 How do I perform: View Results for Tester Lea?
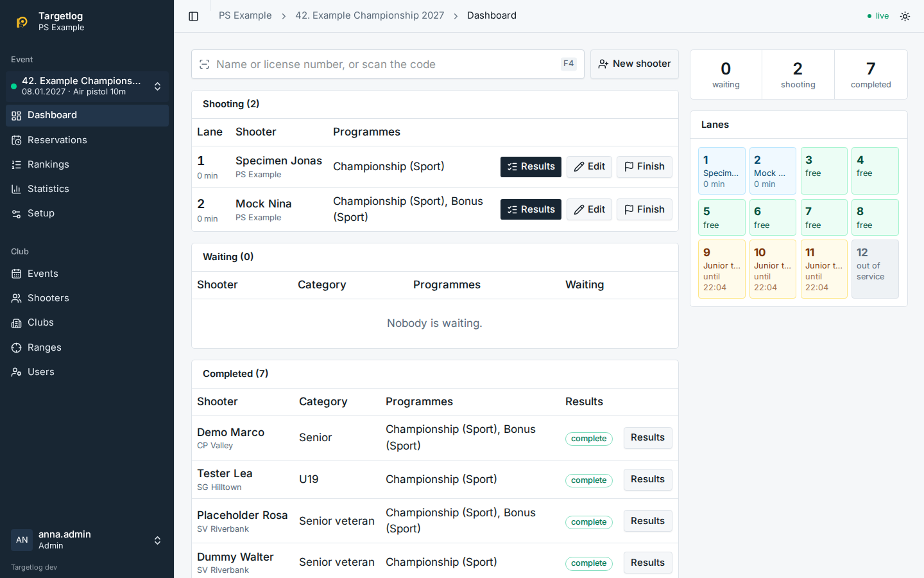[647, 480]
